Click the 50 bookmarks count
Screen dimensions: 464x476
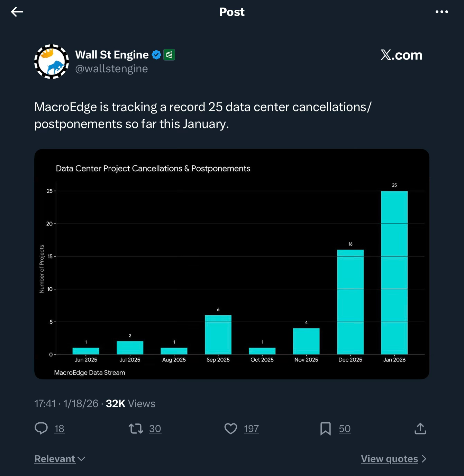click(x=345, y=429)
